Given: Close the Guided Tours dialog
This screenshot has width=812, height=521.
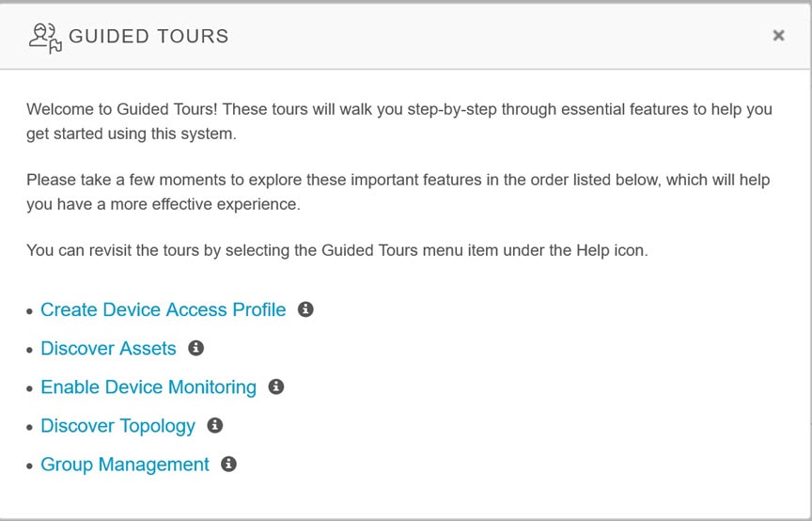Looking at the screenshot, I should (x=778, y=35).
